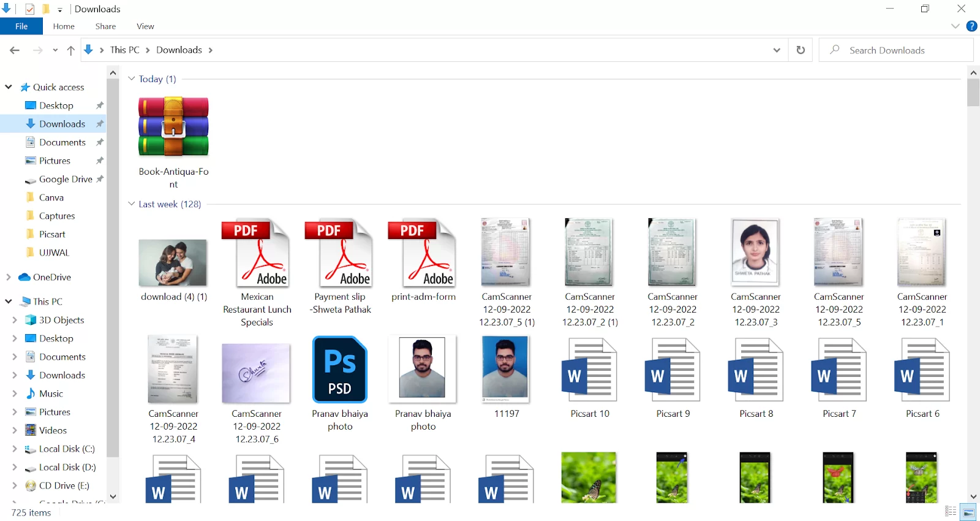Select CamScanner 12.23.07_5 (1) scan thumbnail
Image resolution: width=980 pixels, height=521 pixels.
pos(505,253)
